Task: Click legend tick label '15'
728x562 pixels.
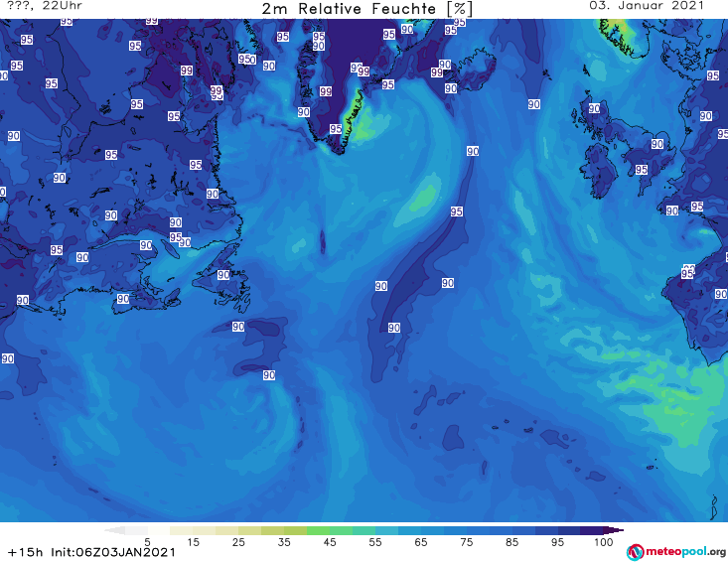Action: (x=193, y=541)
